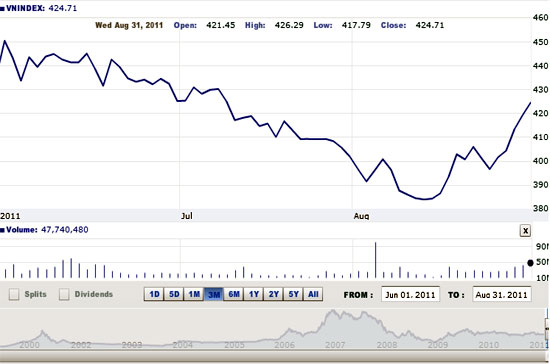The height and width of the screenshot is (364, 550).
Task: Select the 6M time range
Action: [x=234, y=294]
